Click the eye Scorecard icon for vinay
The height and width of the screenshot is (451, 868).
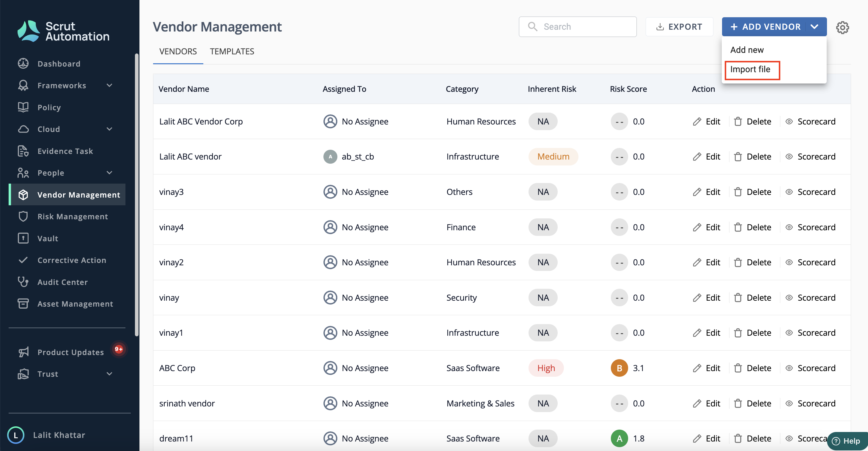pyautogui.click(x=789, y=297)
